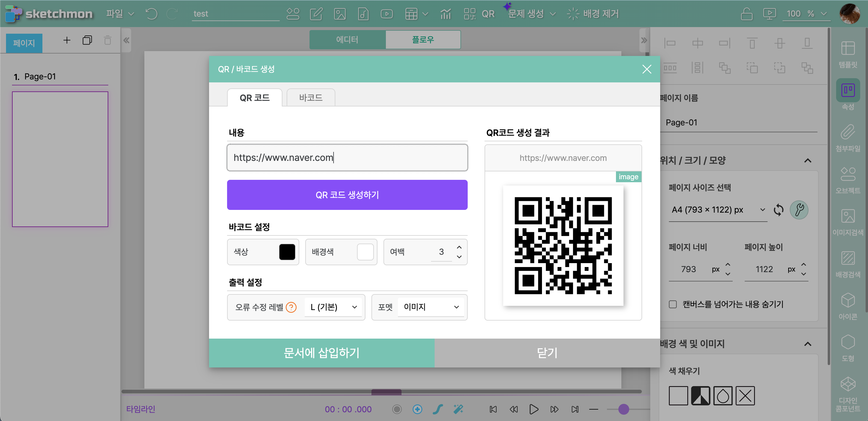Expand the page size A4 dropdown
Screen dimensions: 868x421
point(718,210)
